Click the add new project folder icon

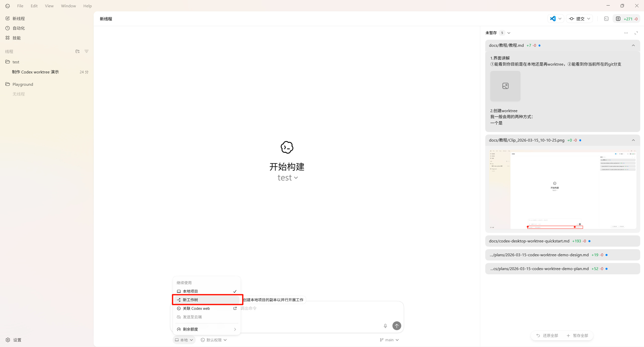[x=77, y=51]
